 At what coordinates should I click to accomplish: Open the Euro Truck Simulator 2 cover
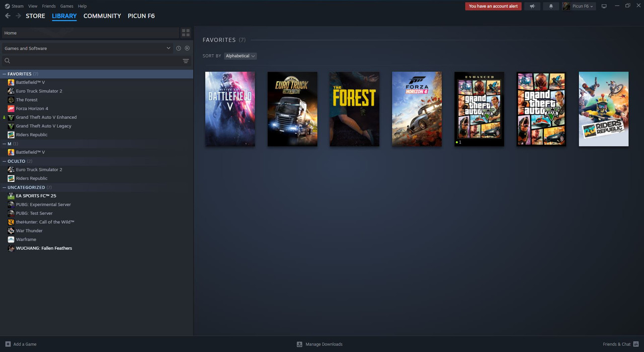[x=292, y=109]
